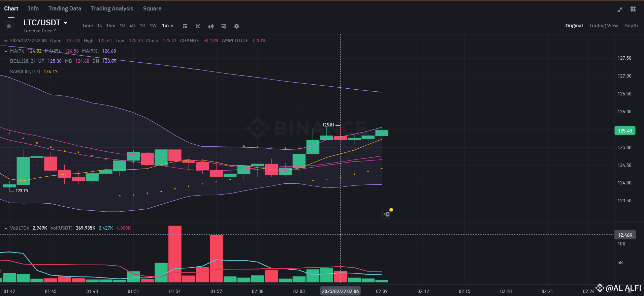Open the calendar date-range icon in the toolbar

click(185, 26)
